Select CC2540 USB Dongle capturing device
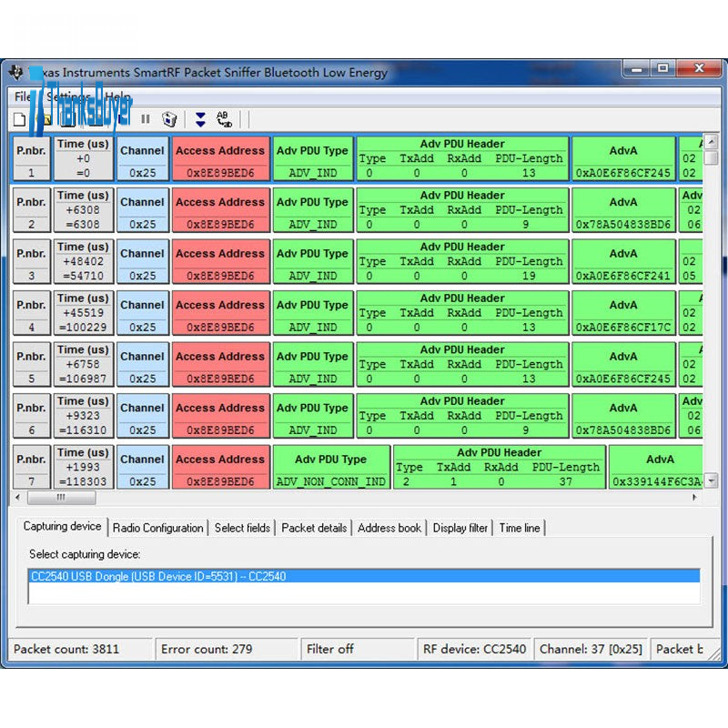 365,576
